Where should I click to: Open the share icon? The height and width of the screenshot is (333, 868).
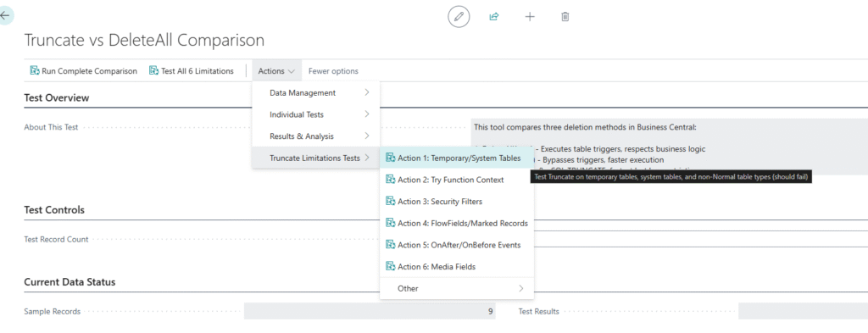494,17
